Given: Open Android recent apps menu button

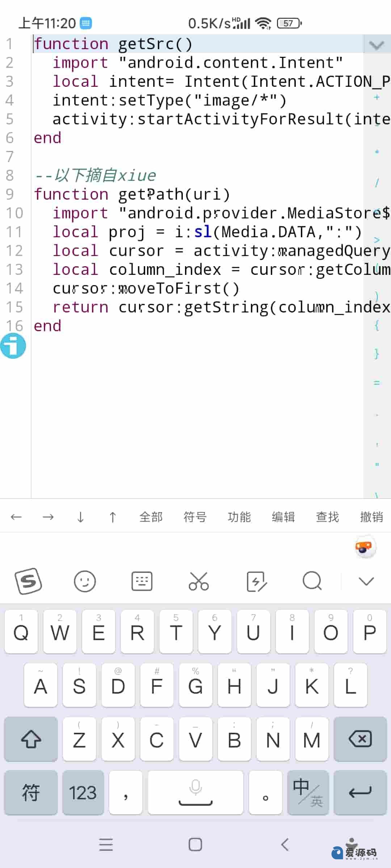Looking at the screenshot, I should coord(106,844).
